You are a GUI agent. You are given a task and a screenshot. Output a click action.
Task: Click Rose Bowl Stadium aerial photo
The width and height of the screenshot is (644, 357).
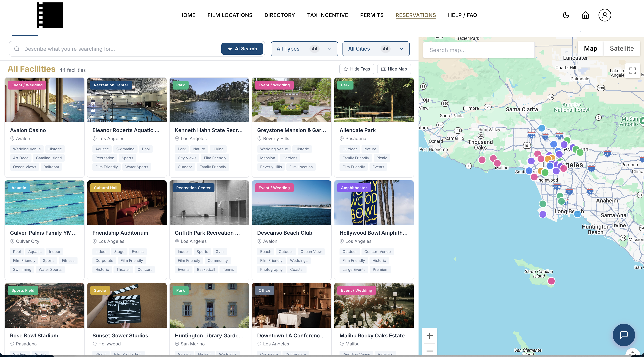click(45, 305)
